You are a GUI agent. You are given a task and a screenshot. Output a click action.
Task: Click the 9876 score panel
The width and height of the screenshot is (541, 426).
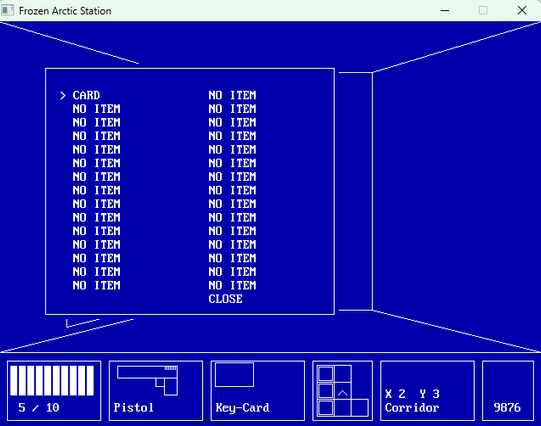pos(508,390)
